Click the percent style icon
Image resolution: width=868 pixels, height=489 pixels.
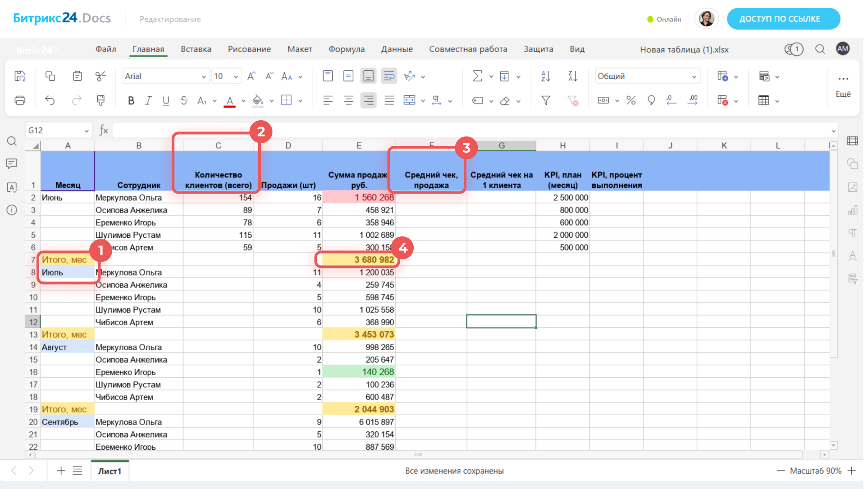click(631, 100)
